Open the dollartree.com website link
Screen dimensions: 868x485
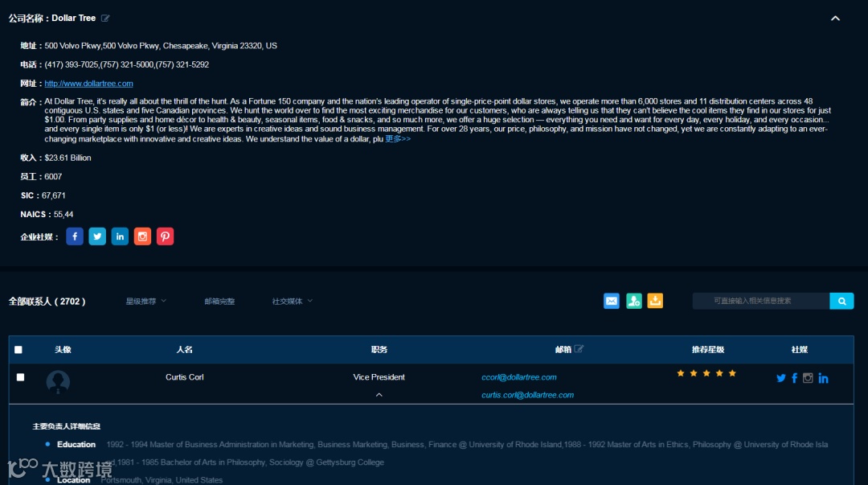pyautogui.click(x=88, y=84)
